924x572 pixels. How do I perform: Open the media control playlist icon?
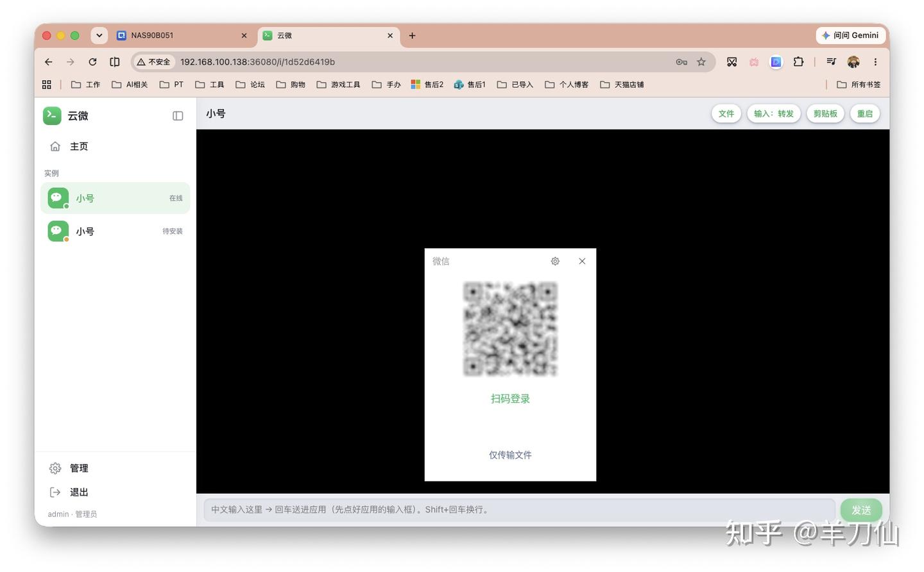coord(831,62)
